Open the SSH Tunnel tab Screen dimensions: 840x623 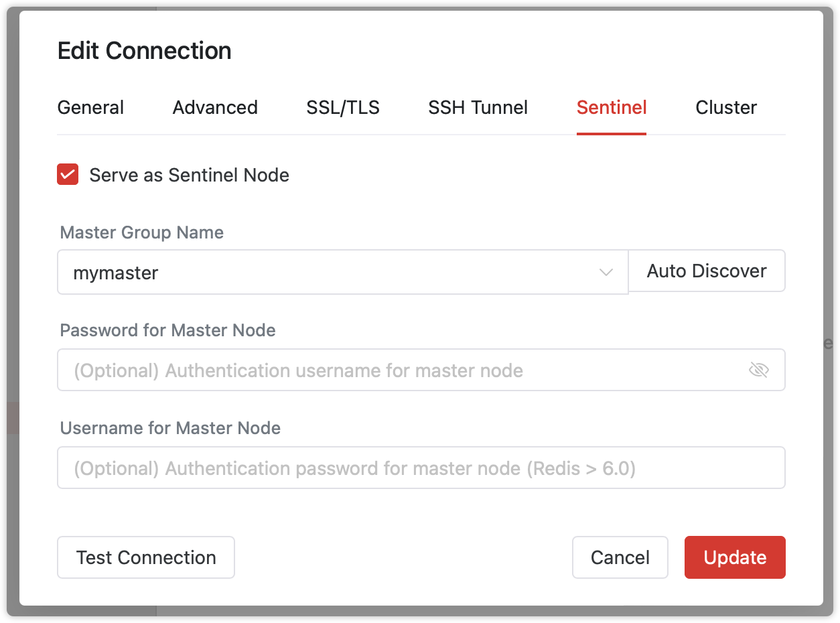coord(478,107)
